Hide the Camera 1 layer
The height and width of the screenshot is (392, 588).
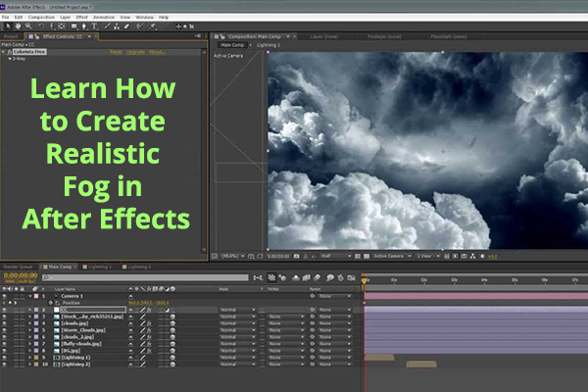[x=5, y=296]
